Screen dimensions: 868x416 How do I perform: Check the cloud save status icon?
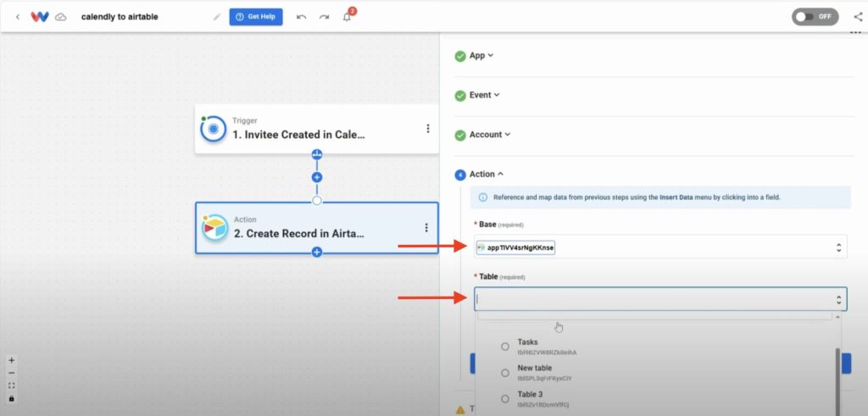coord(61,17)
